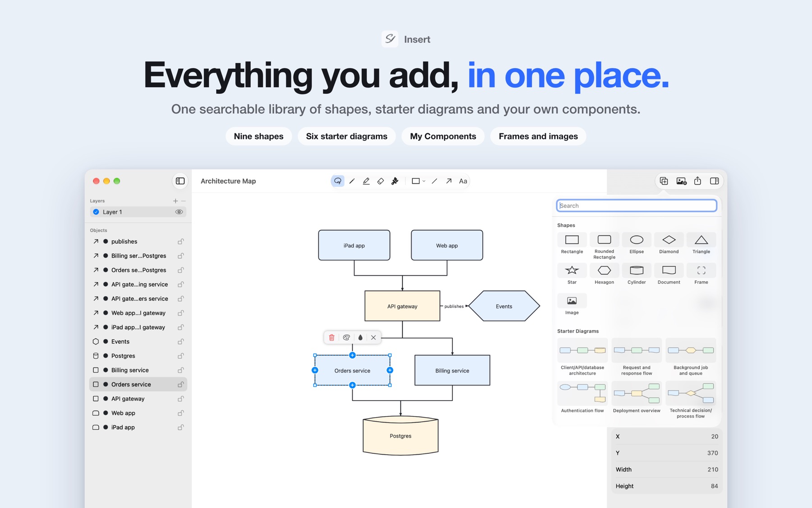The image size is (812, 508).
Task: Click the API gateway shape on canvas
Action: [402, 306]
